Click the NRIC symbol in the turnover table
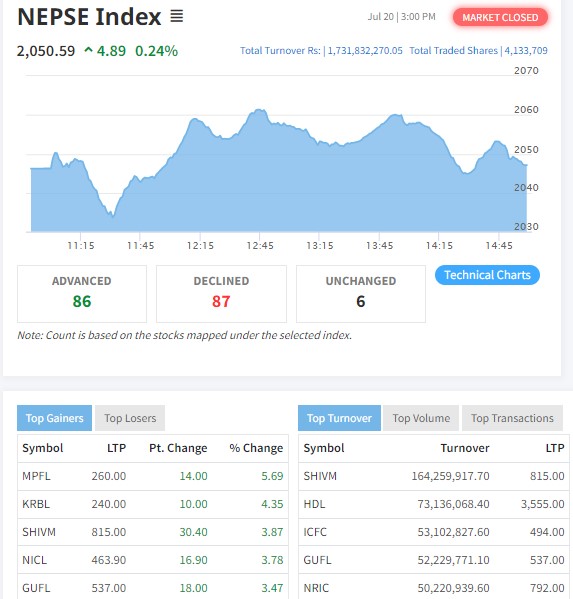Viewport: 573px width, 599px height. [x=316, y=588]
